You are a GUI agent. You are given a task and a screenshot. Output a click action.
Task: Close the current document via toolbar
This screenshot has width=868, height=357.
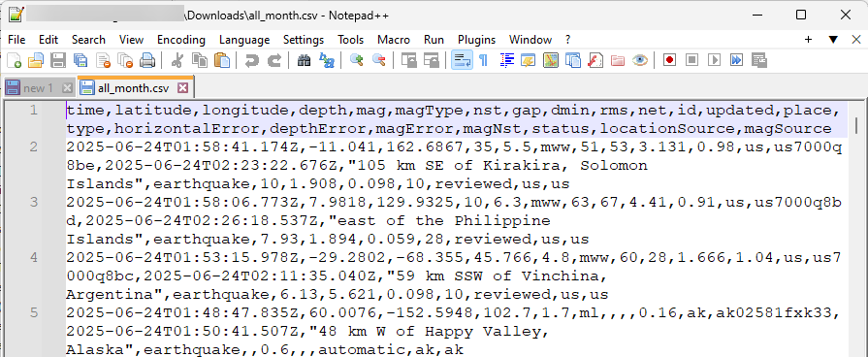[104, 60]
